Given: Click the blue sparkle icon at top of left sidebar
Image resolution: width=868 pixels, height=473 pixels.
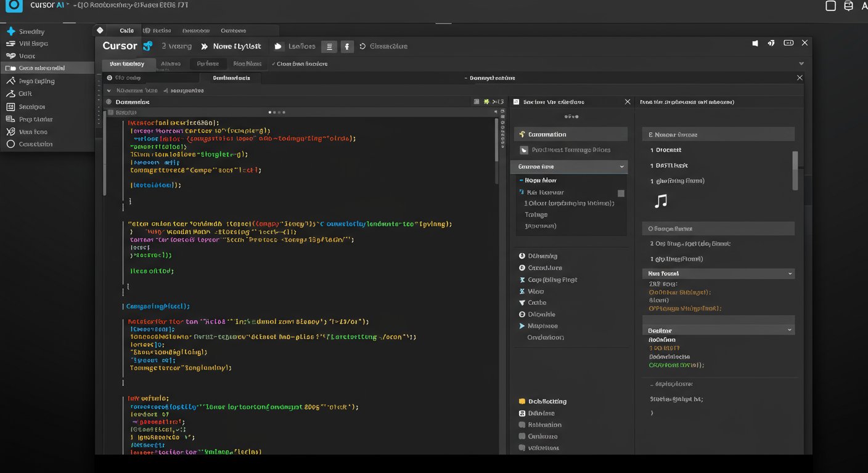Looking at the screenshot, I should tap(10, 31).
